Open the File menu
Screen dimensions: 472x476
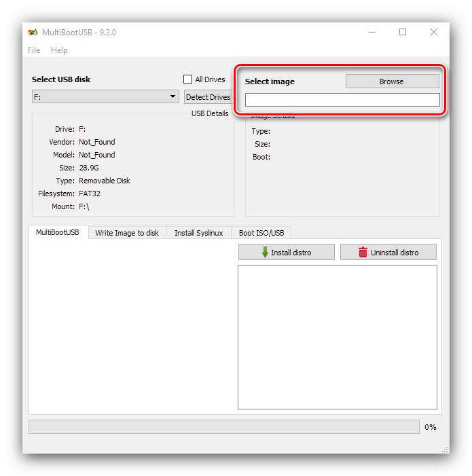(34, 50)
